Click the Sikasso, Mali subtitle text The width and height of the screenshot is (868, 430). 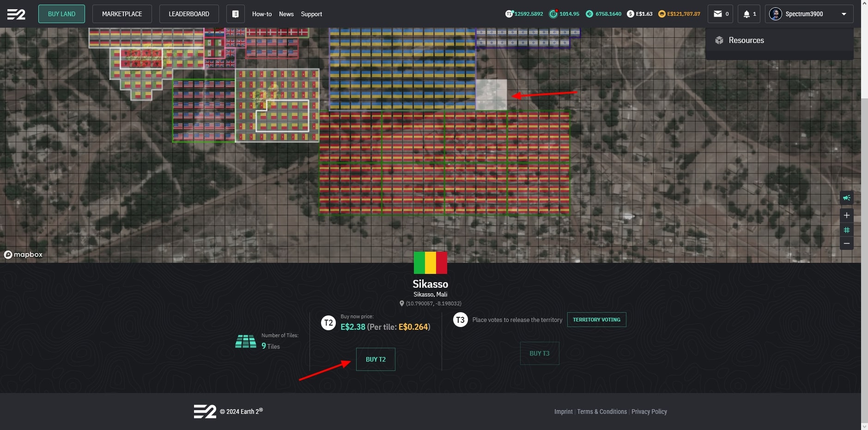coord(430,294)
